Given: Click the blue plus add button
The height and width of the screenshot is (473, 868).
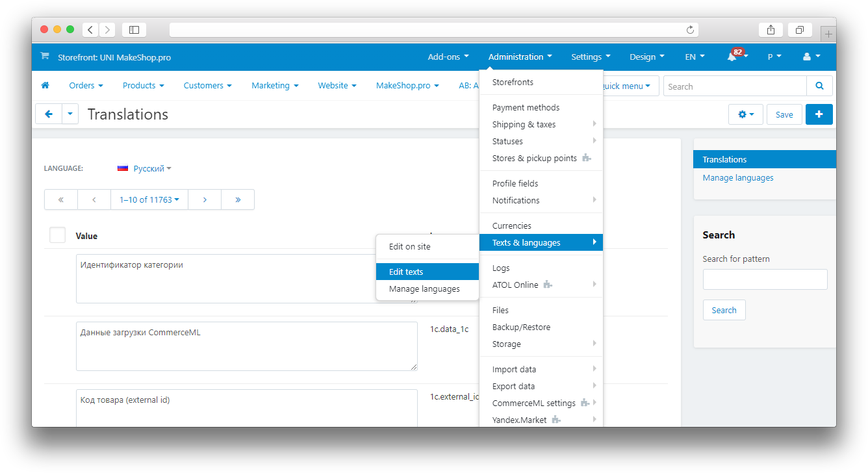Looking at the screenshot, I should point(819,114).
